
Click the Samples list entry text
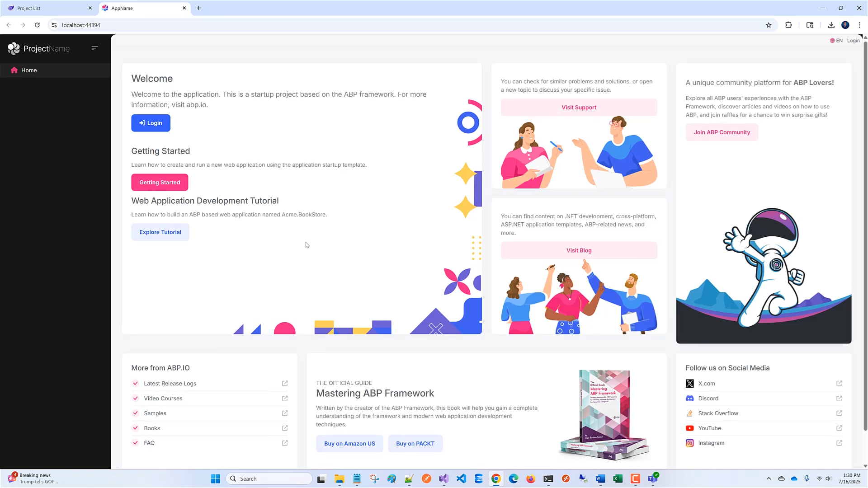[155, 413]
